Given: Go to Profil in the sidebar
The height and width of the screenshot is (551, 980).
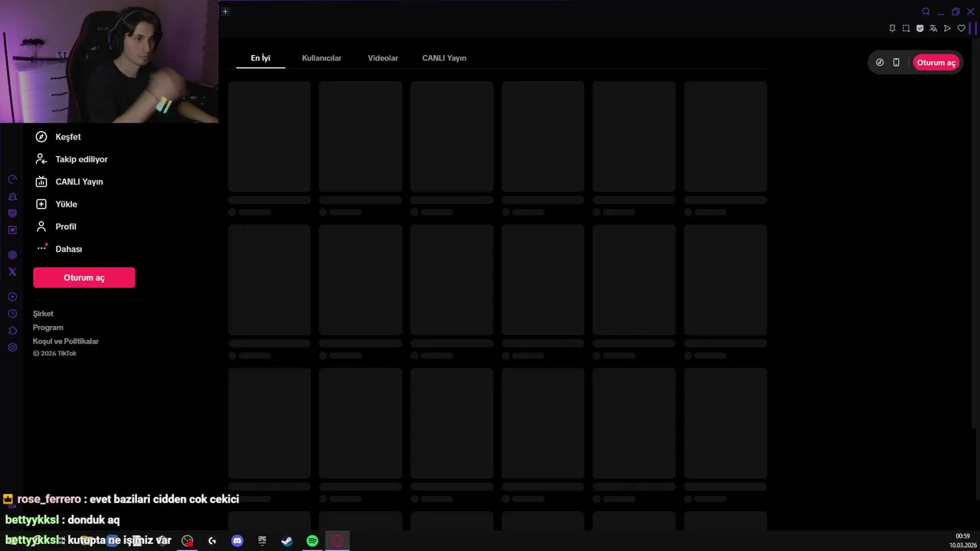Looking at the screenshot, I should point(56,227).
